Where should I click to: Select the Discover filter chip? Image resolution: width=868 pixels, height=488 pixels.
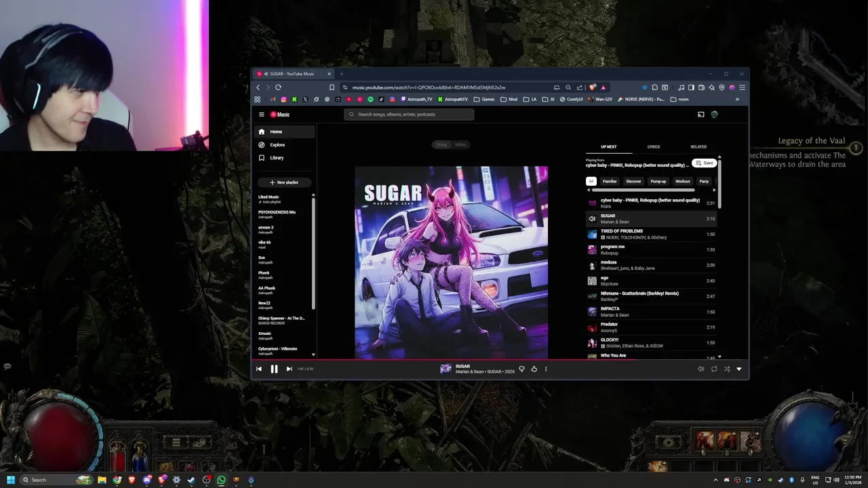633,181
